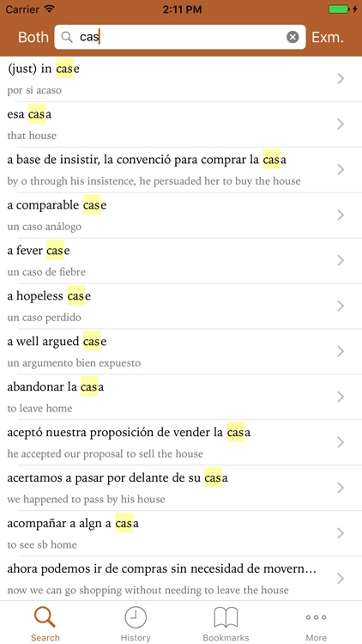Expand chevron for "abandonar la casa"
The image size is (362, 644).
[x=341, y=397]
